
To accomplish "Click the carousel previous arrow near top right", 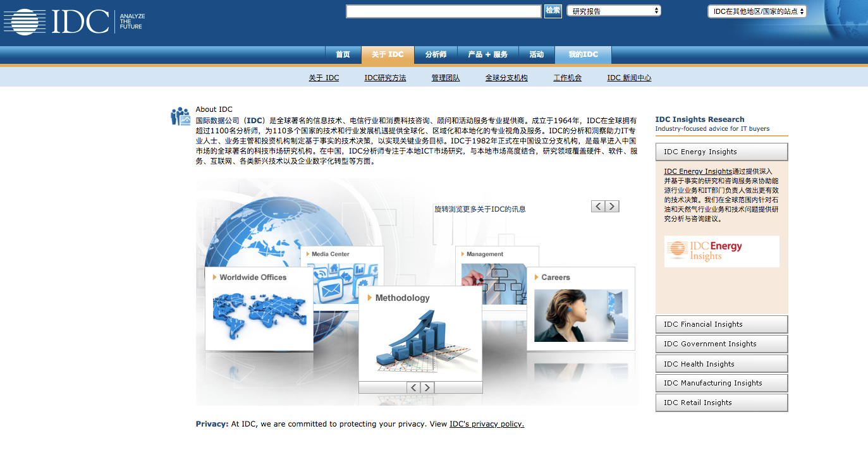I will click(x=598, y=206).
